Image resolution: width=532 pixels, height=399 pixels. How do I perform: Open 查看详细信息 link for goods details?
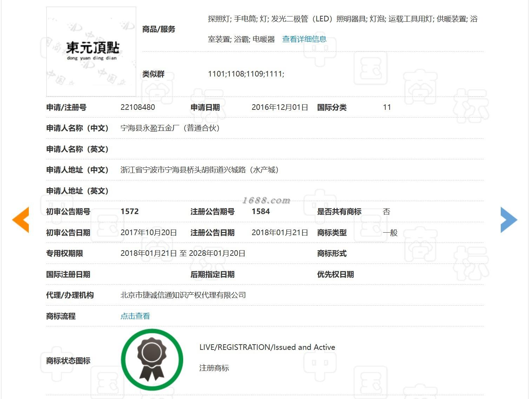tap(304, 39)
